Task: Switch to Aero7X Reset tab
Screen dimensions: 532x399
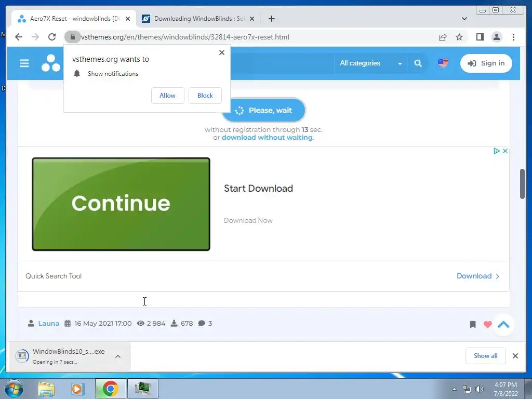Action: tap(74, 19)
